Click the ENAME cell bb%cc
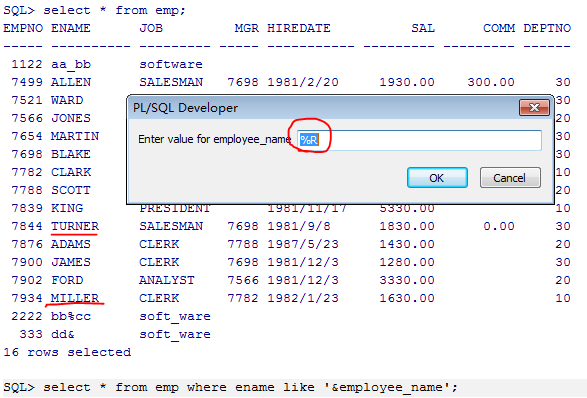The height and width of the screenshot is (398, 587). coord(71,316)
